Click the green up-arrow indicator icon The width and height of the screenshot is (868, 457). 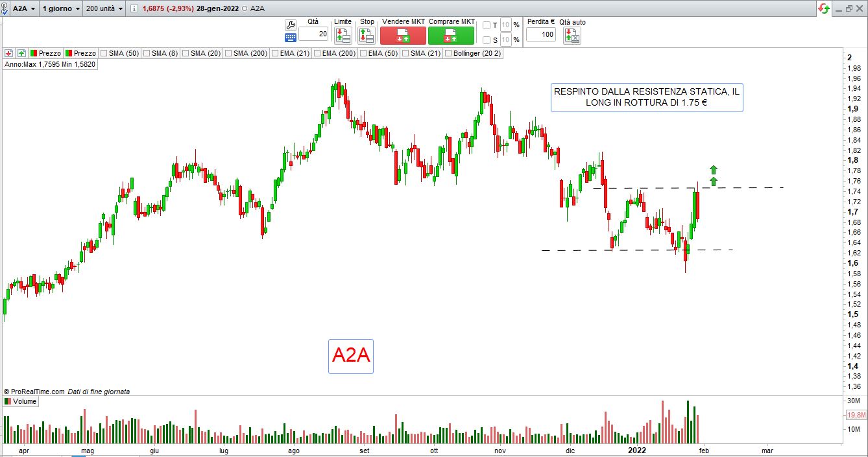click(x=21, y=53)
